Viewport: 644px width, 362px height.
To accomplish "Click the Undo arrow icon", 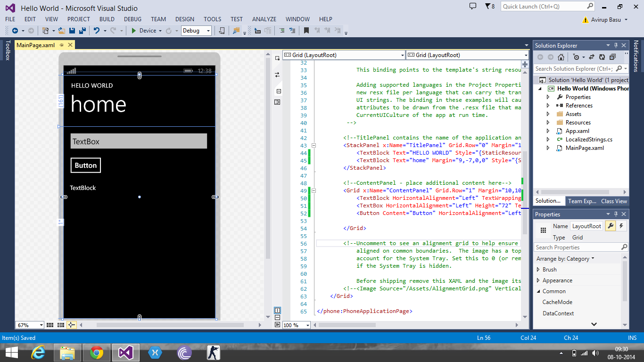I will click(97, 31).
